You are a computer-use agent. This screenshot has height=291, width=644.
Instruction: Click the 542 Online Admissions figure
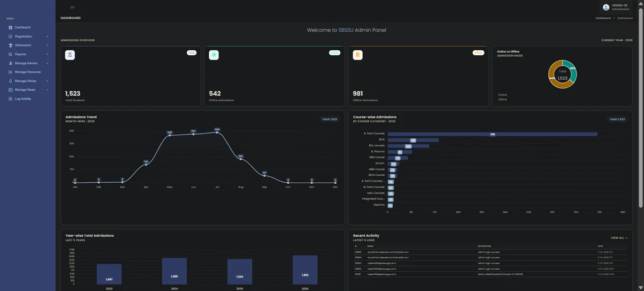point(215,93)
